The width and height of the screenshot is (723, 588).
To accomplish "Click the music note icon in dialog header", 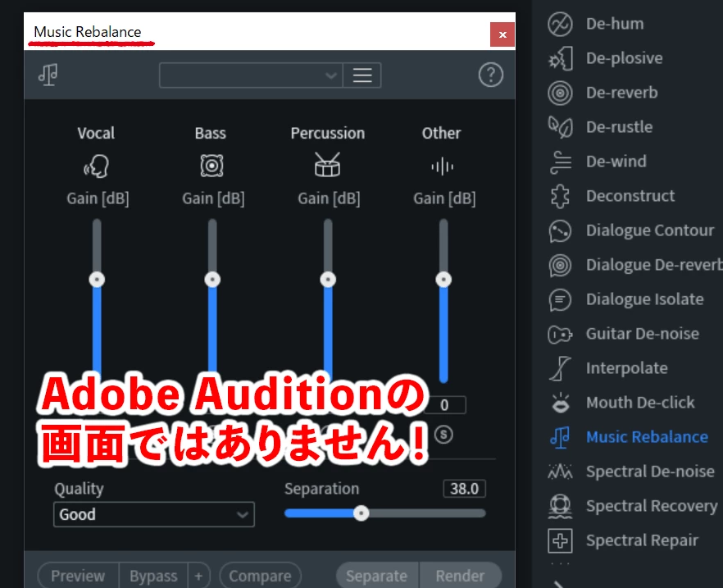I will [48, 75].
